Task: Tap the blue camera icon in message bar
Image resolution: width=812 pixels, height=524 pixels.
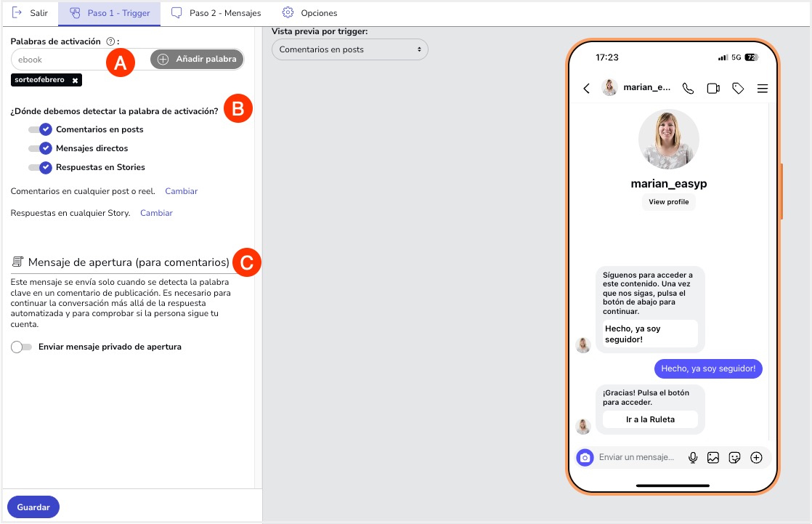Action: point(585,457)
